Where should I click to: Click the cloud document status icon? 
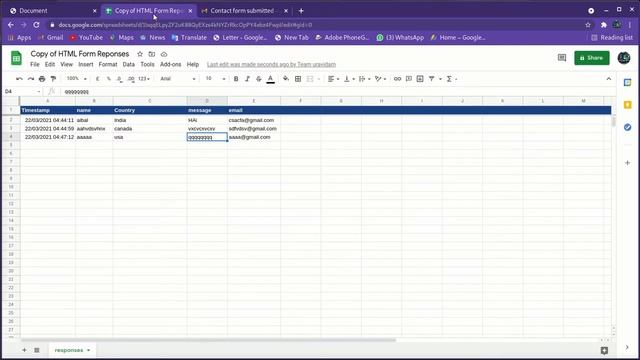(x=164, y=54)
